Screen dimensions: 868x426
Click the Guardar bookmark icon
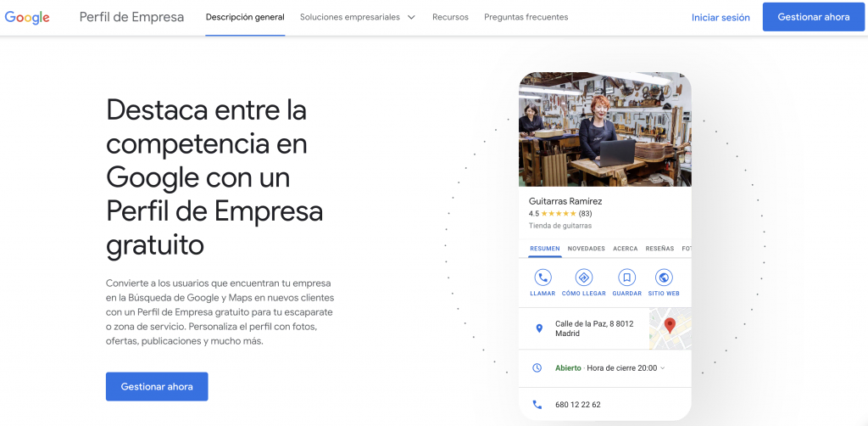[626, 277]
